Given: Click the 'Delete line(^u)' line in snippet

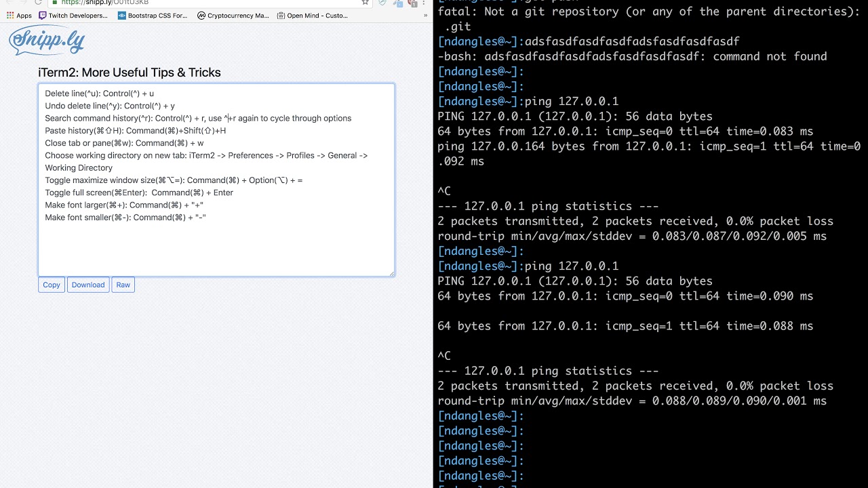Looking at the screenshot, I should pos(100,94).
